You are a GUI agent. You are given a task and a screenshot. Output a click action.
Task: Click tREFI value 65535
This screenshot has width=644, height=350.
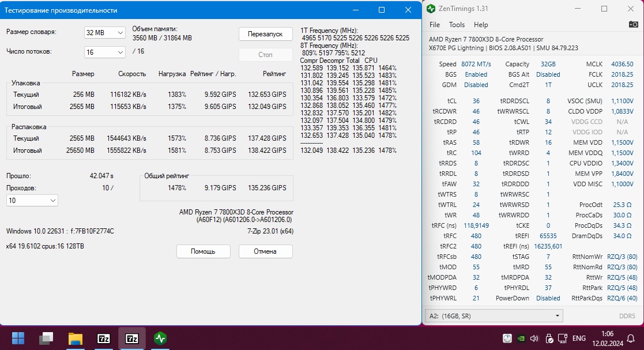548,236
